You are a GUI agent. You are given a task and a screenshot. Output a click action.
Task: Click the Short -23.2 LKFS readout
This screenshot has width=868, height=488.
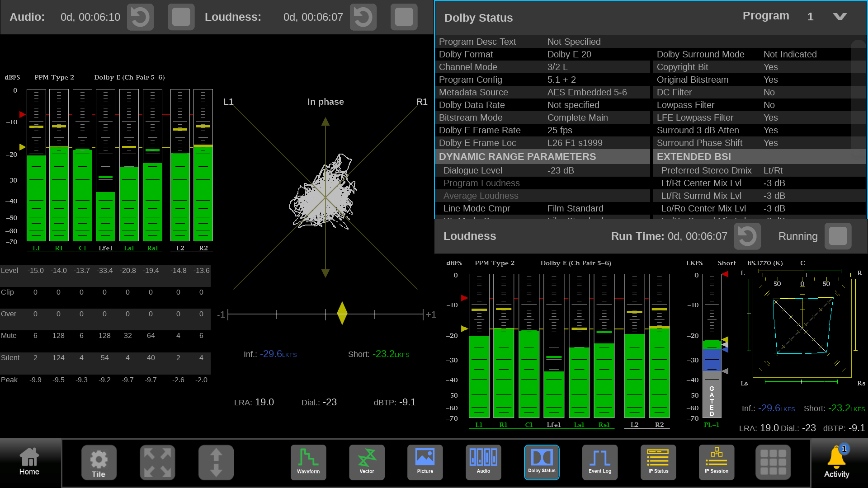(x=379, y=354)
